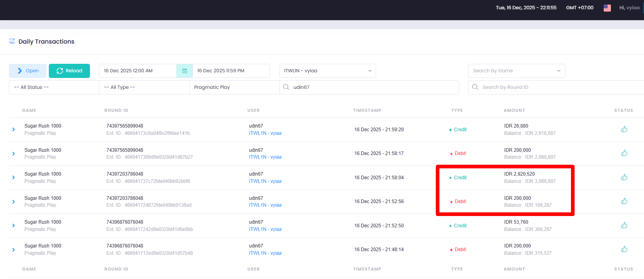Click round ID 74397565899048 in Credit 21:59:20 row

(x=125, y=126)
